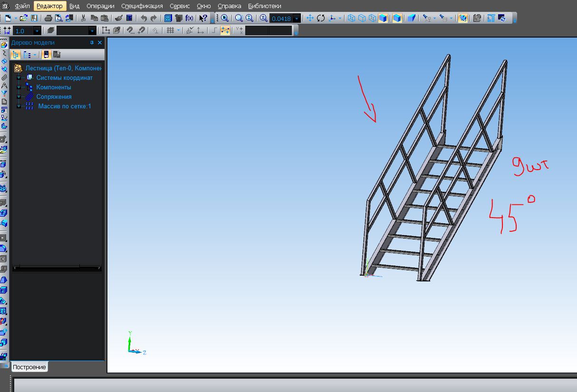Image resolution: width=577 pixels, height=392 pixels.
Task: Toggle shaded display cube icon
Action: pyautogui.click(x=383, y=18)
